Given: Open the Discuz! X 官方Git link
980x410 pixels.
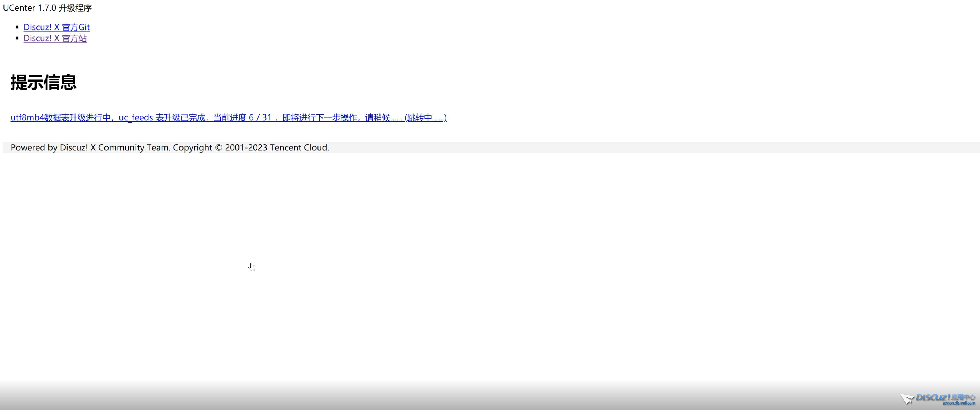Looking at the screenshot, I should (56, 27).
